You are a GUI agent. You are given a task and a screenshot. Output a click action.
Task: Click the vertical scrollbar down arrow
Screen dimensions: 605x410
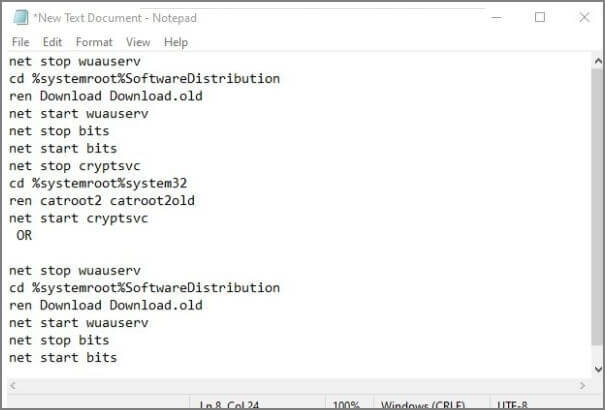[x=594, y=368]
